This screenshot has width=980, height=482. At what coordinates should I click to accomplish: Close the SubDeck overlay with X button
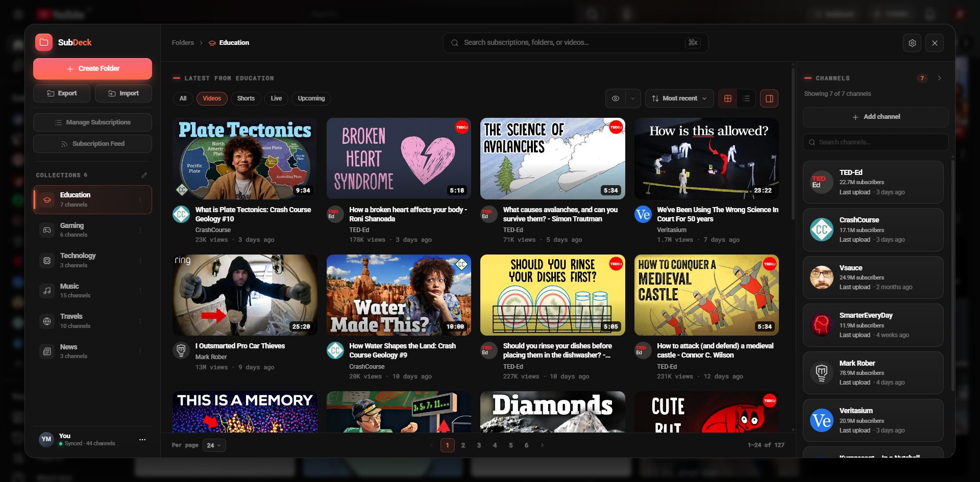click(x=935, y=43)
